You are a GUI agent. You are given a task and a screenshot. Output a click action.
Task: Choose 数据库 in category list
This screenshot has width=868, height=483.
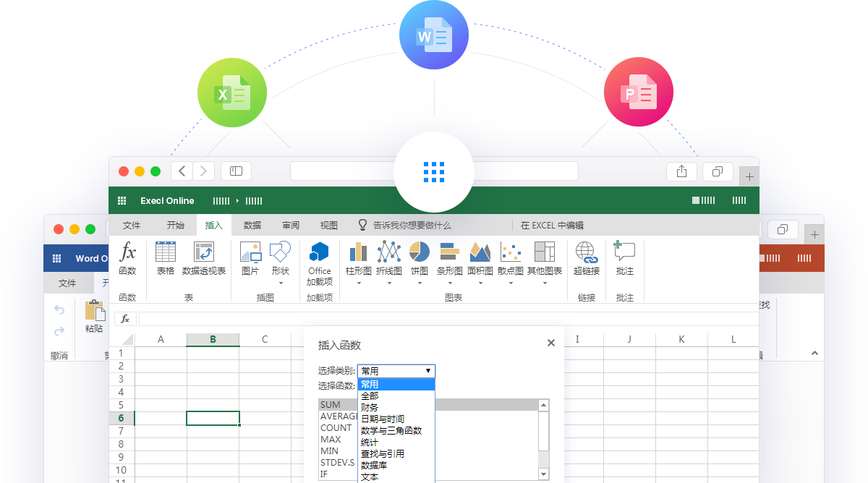[396, 466]
